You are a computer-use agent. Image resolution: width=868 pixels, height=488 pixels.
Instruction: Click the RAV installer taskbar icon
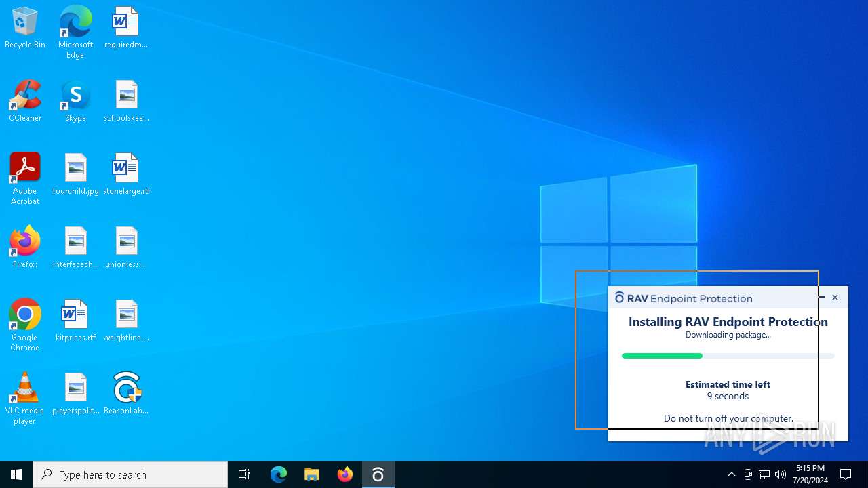point(378,474)
